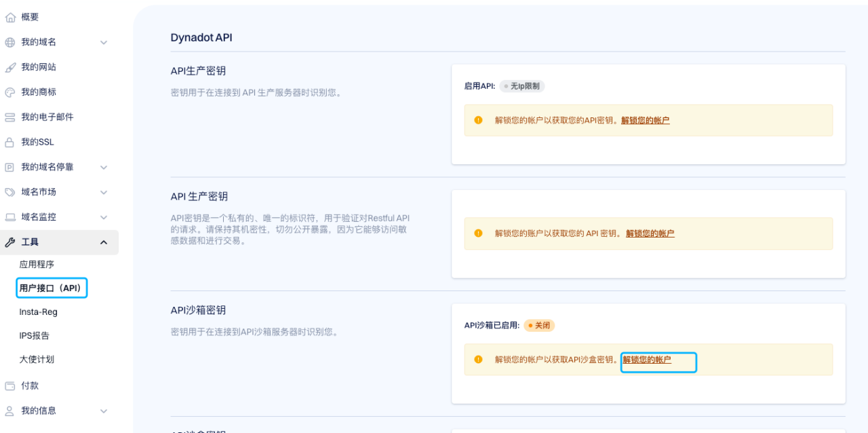Viewport: 868px width, 433px height.
Task: Open 我的商标 in sidebar
Action: tap(39, 92)
